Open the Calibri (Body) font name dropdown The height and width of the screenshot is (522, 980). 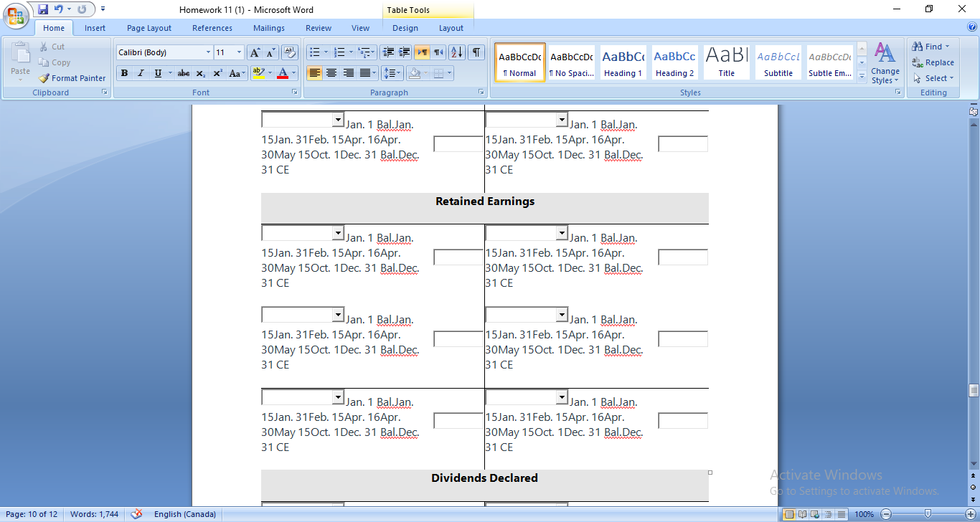tap(208, 52)
